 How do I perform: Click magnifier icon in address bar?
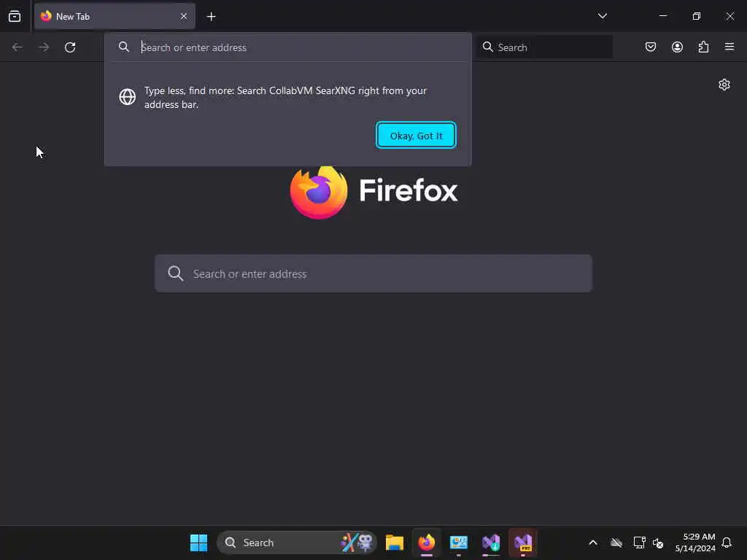click(124, 47)
